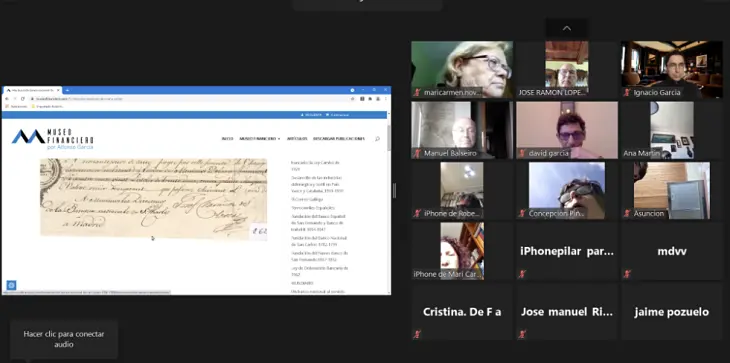Select Asuncion video tile
730x363 pixels.
[x=672, y=190]
